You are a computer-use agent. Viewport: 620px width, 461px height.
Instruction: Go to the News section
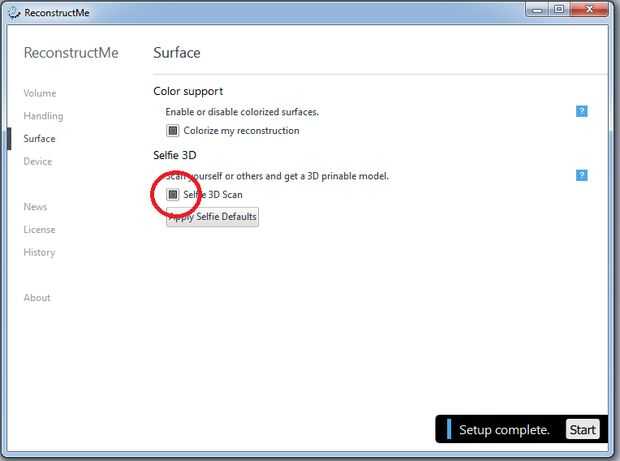tap(35, 207)
